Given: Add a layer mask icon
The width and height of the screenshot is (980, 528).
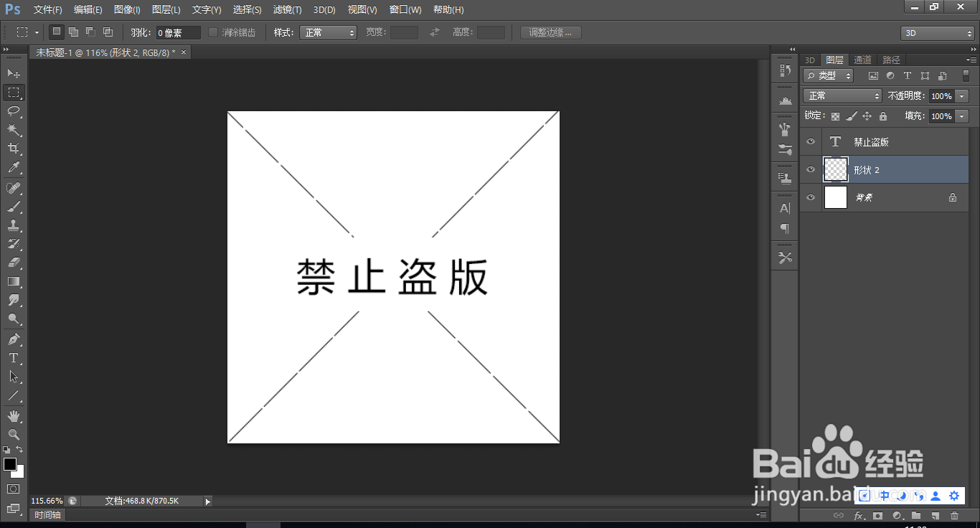Looking at the screenshot, I should tap(877, 516).
